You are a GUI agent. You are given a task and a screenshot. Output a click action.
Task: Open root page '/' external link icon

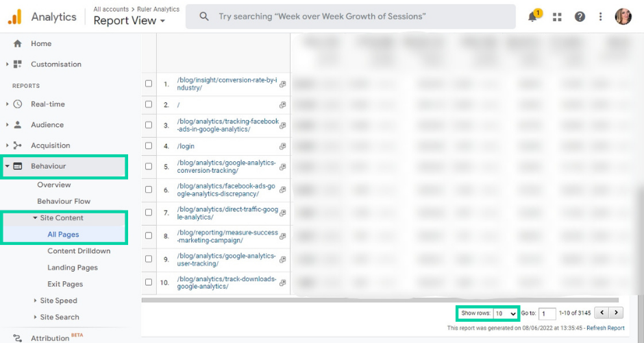(x=282, y=105)
